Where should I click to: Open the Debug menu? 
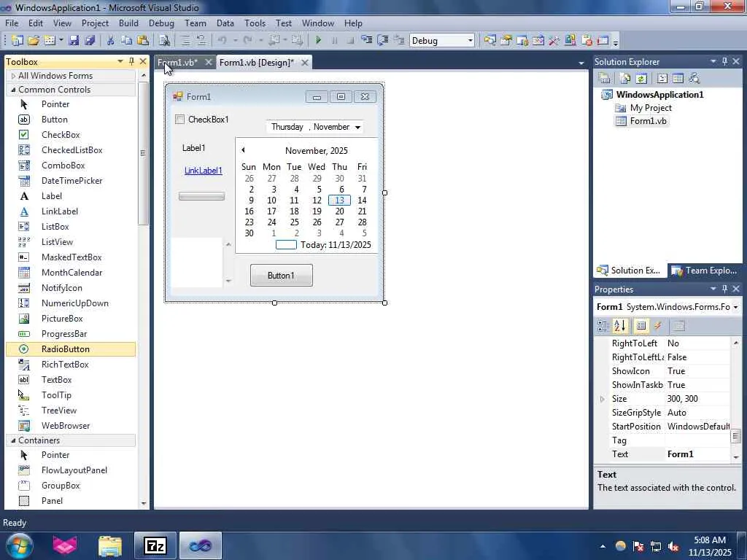click(161, 23)
